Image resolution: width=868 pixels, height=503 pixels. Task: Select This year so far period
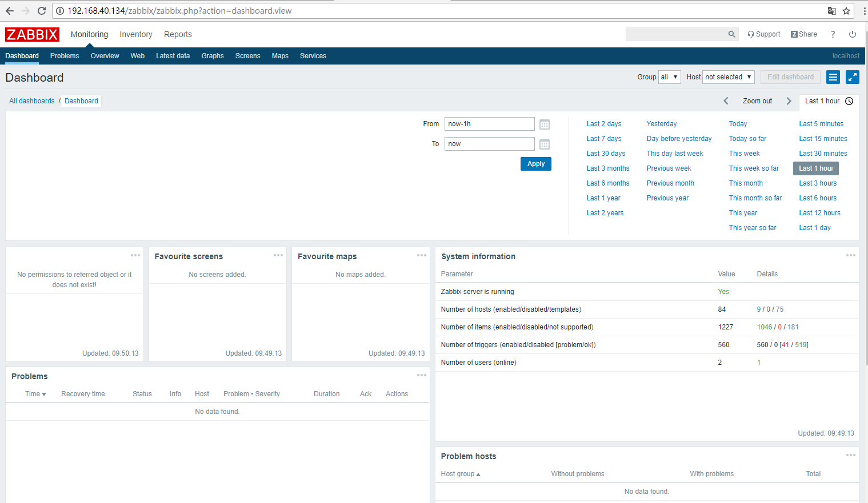753,228
